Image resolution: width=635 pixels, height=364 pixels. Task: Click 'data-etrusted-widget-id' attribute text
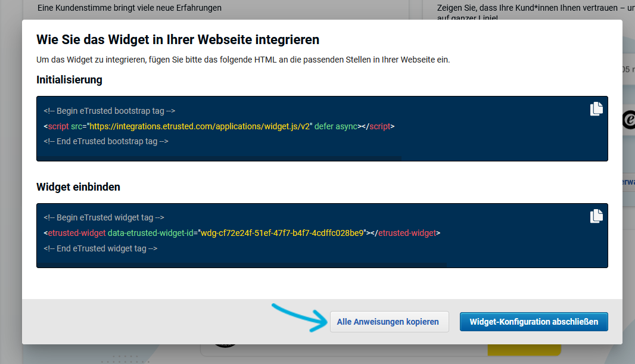[x=151, y=233]
